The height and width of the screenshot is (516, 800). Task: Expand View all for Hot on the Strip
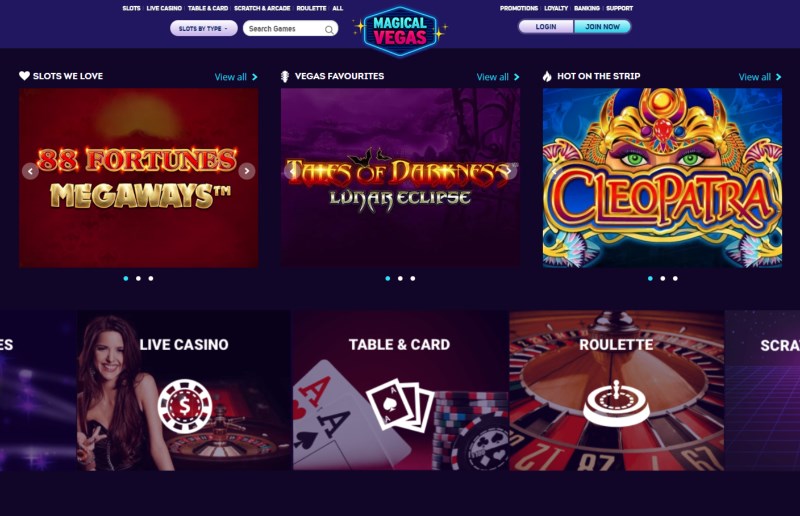click(760, 77)
